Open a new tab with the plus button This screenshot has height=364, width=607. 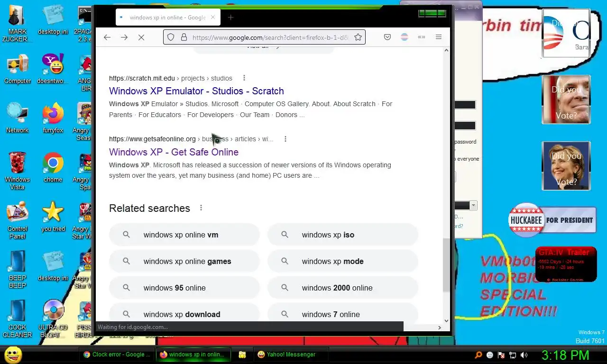230,18
